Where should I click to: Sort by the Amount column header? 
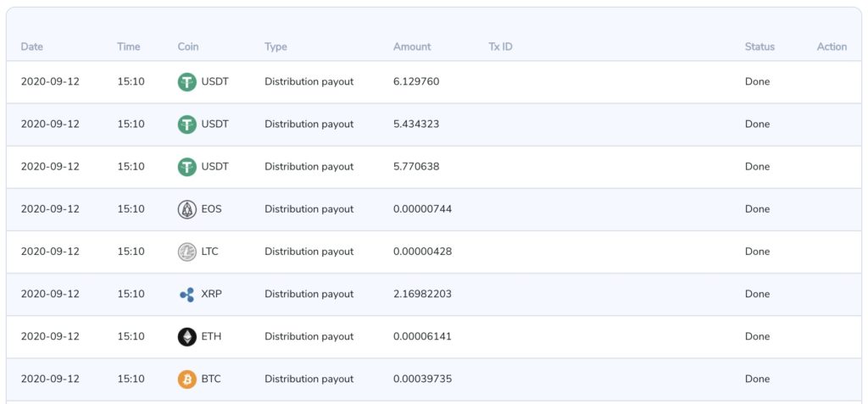pos(412,47)
